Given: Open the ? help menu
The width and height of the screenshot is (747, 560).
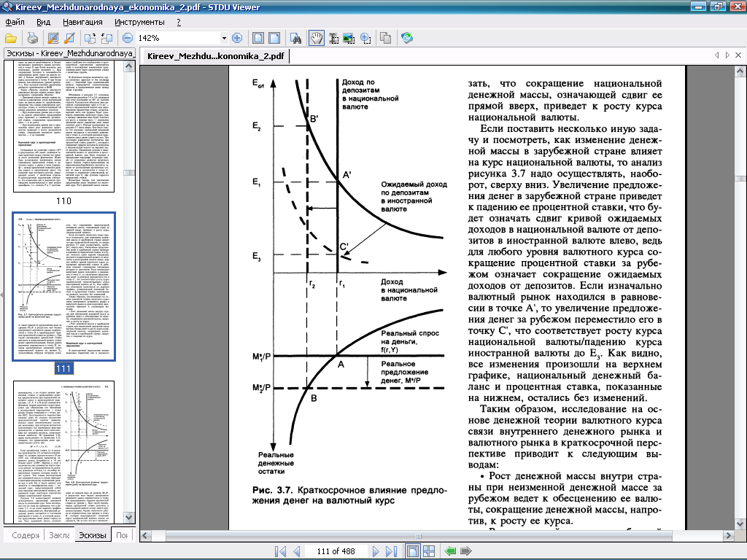Looking at the screenshot, I should pyautogui.click(x=179, y=22).
